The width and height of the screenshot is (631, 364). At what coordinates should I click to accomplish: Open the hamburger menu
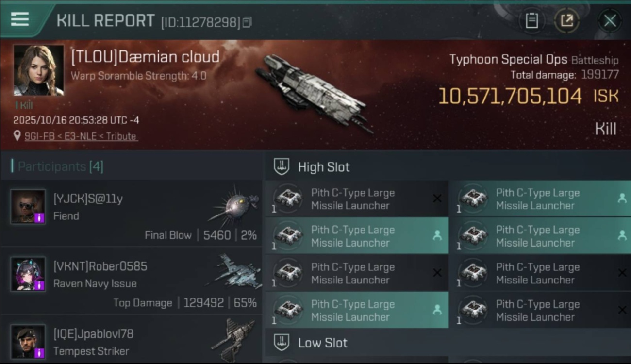[19, 19]
